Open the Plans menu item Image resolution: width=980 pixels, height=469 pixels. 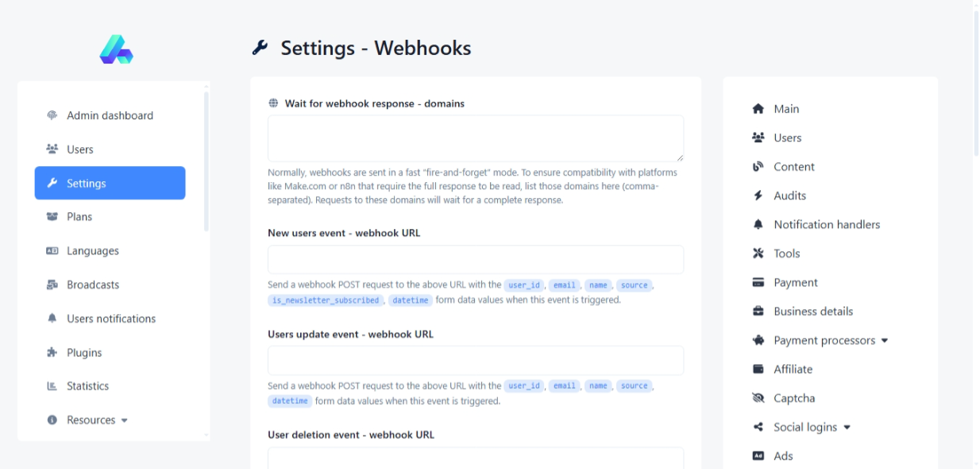click(x=79, y=217)
